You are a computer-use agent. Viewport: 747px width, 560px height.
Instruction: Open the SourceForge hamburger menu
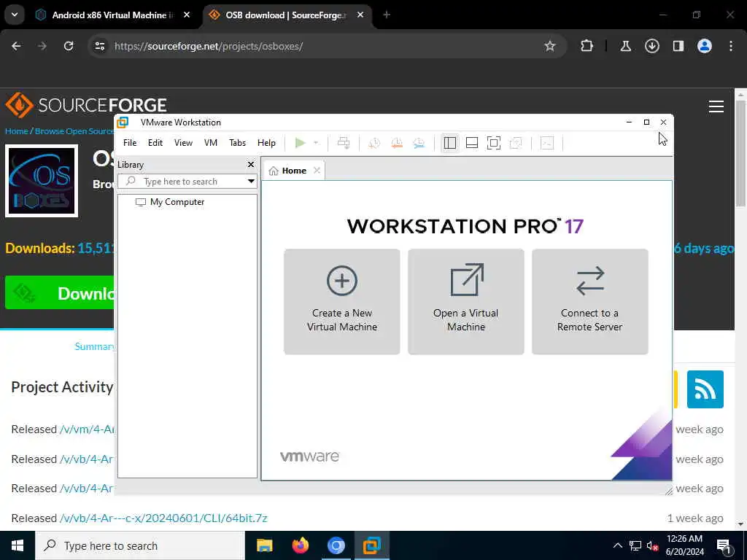(716, 106)
